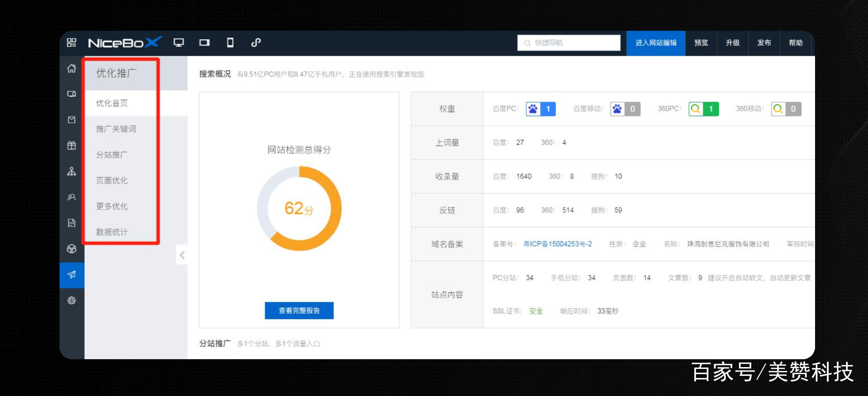Click the 快捷导航 search field

[569, 42]
